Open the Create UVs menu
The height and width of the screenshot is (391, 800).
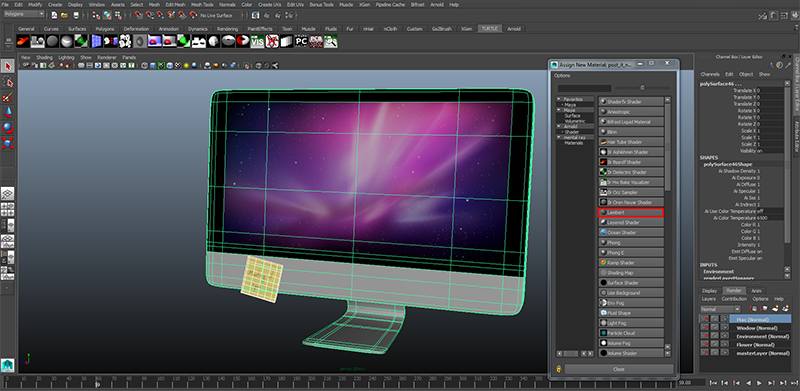pyautogui.click(x=269, y=4)
